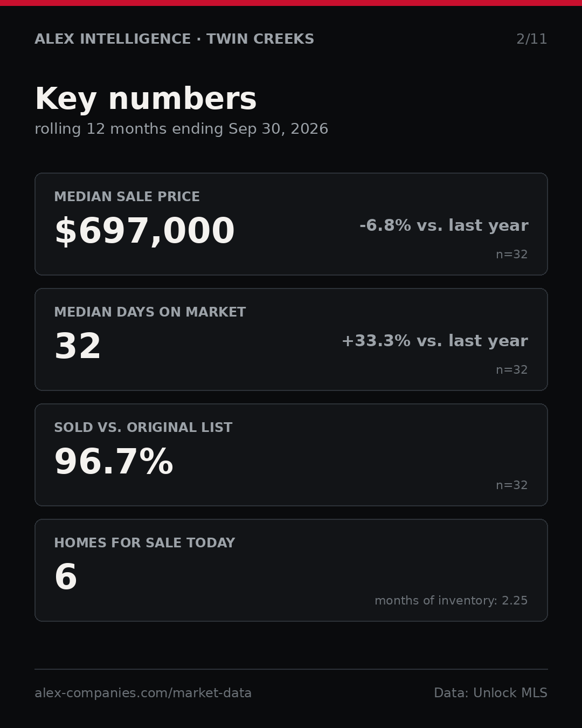
Task: Click the rolling 12 months subtitle
Action: tap(181, 129)
